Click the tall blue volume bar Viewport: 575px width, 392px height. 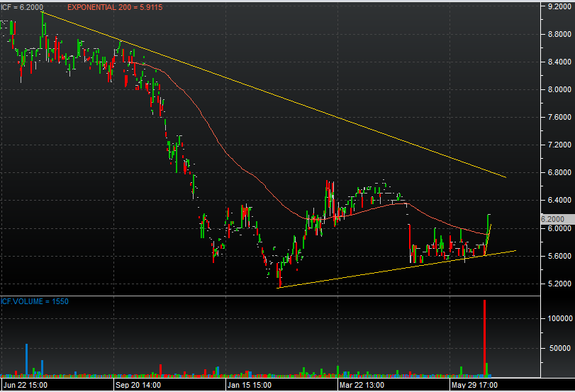click(27, 359)
